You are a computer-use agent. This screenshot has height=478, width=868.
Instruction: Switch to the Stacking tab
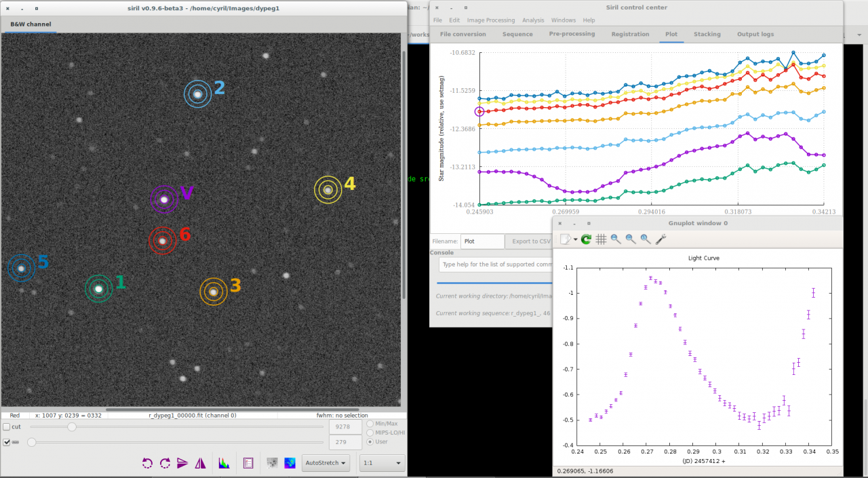coord(707,34)
